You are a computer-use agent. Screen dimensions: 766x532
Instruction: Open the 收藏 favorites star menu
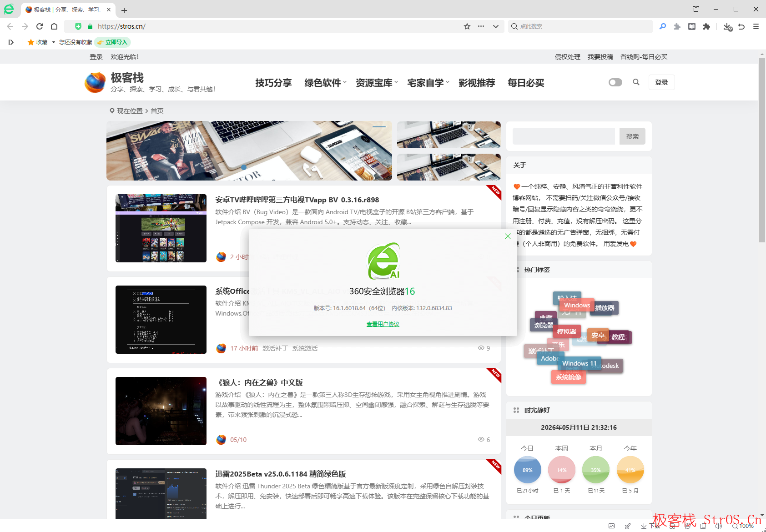coord(41,42)
